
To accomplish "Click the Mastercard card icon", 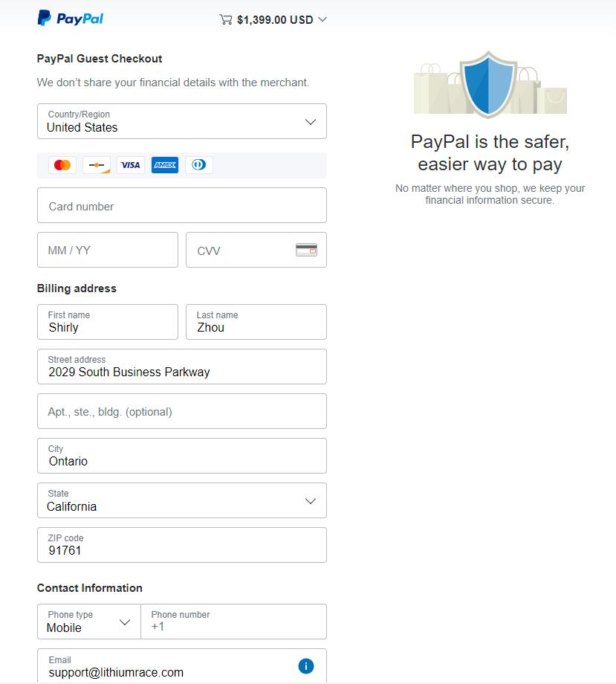I will click(x=62, y=165).
